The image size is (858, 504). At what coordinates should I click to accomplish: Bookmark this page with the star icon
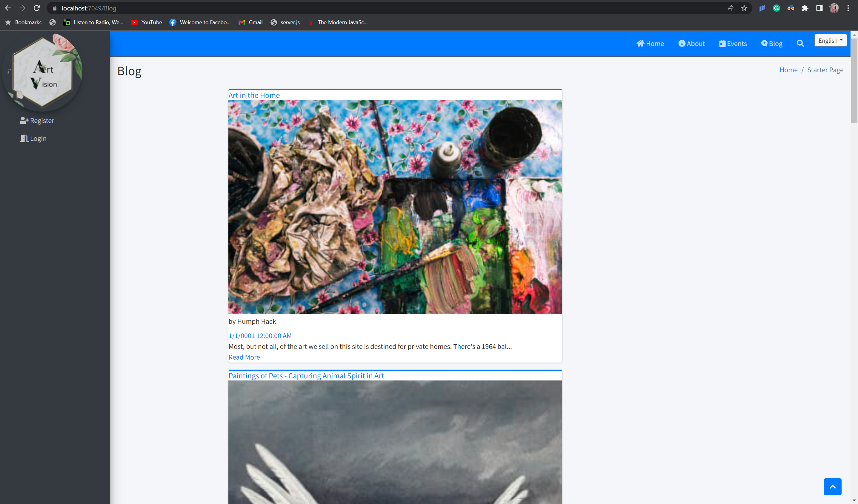(744, 8)
